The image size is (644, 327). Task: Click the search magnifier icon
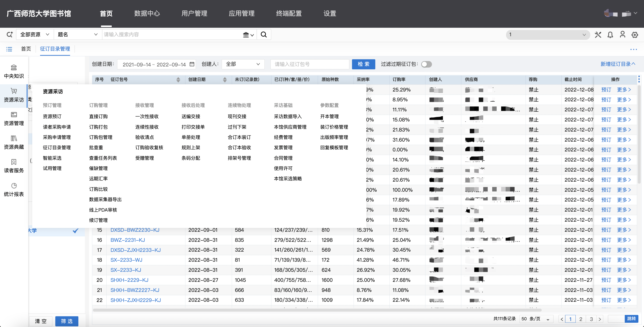pos(264,34)
